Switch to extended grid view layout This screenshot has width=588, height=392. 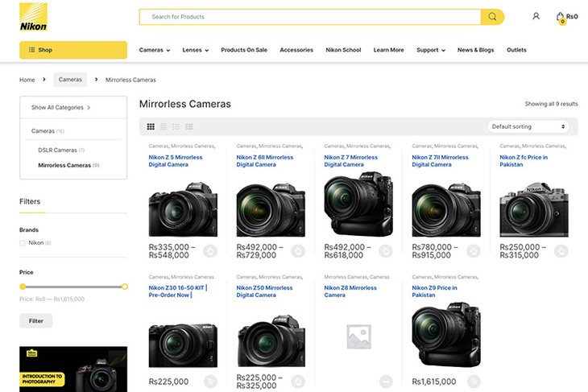click(x=189, y=126)
